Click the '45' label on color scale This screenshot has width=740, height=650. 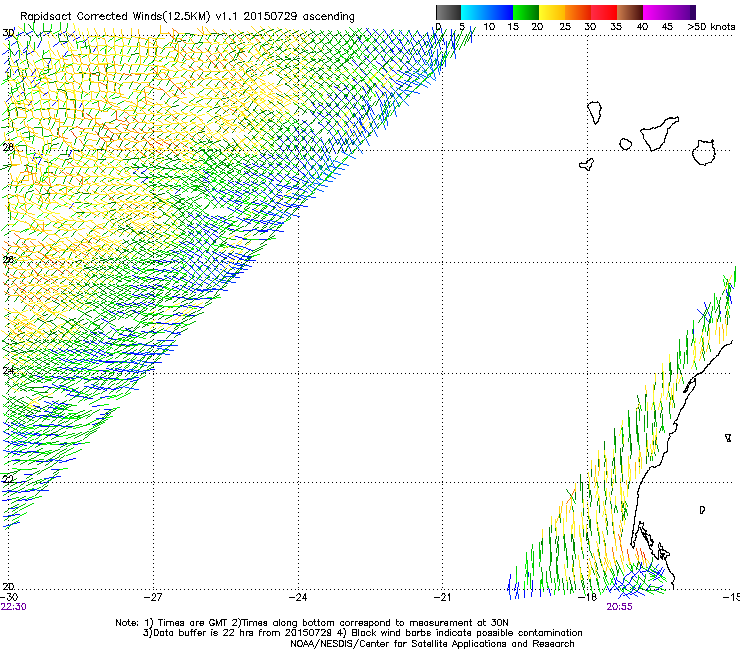coord(667,27)
